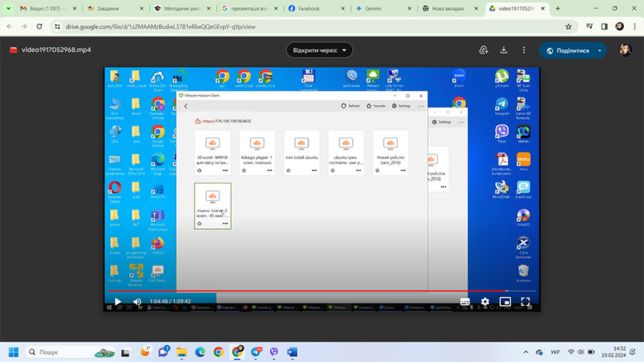Mute the video volume
This screenshot has width=644, height=362.
click(137, 302)
